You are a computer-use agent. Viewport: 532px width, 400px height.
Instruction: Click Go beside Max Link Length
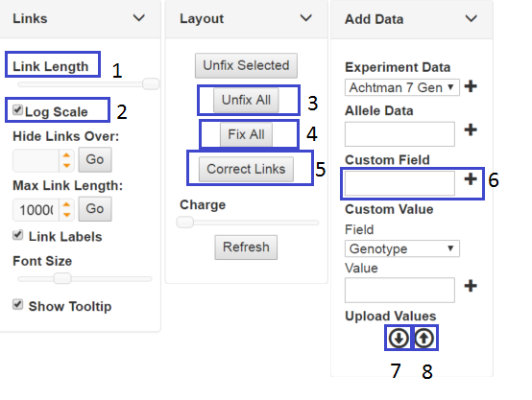click(x=95, y=209)
